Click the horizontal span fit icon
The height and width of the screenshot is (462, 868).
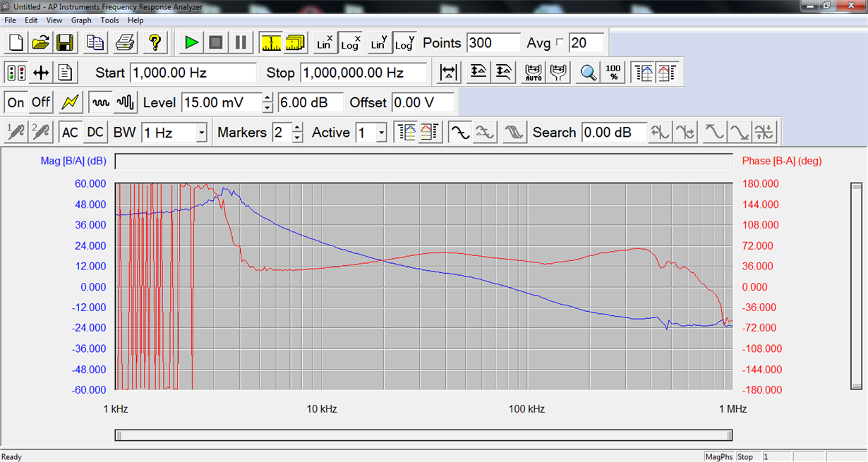449,72
